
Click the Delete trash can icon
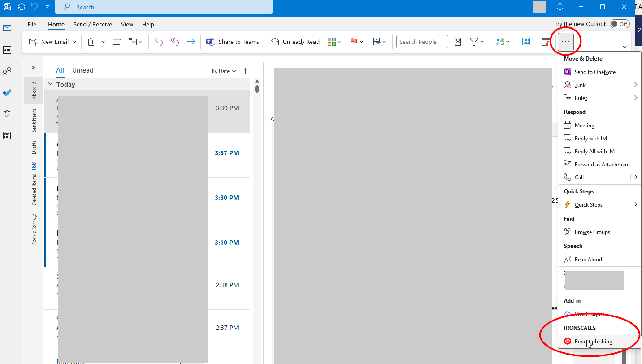coord(91,42)
